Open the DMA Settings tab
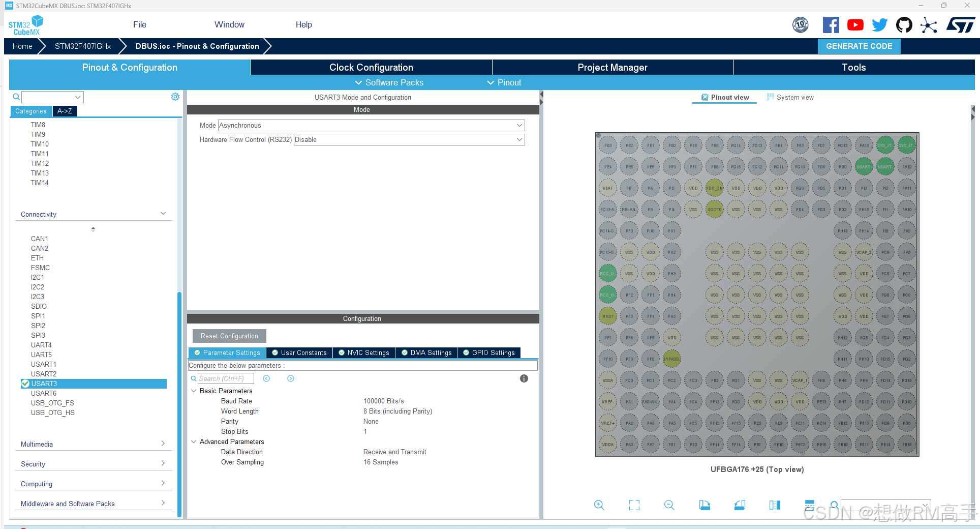 [x=426, y=352]
